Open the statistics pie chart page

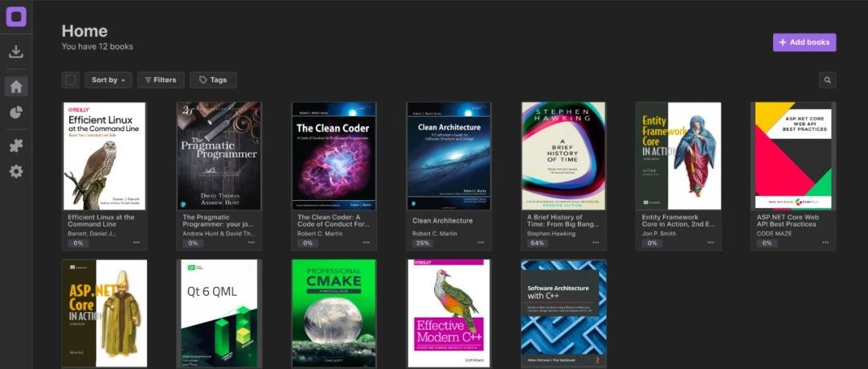(x=16, y=113)
